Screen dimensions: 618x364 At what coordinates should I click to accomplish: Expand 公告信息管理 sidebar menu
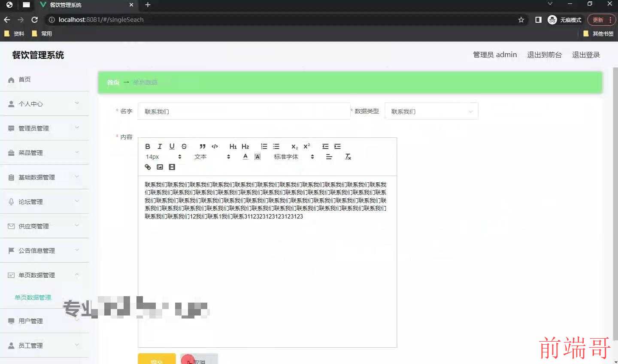tap(45, 251)
